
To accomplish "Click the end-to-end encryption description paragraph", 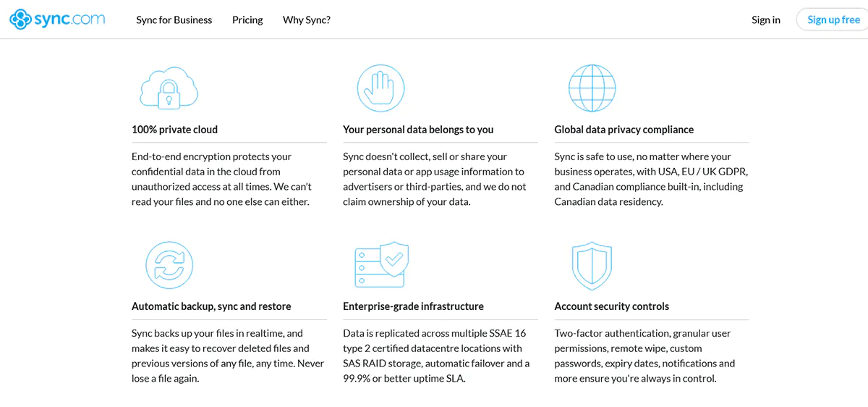I will tap(221, 179).
